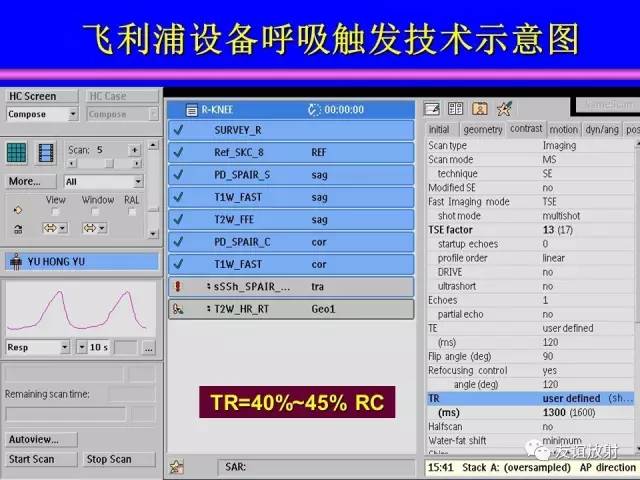Image resolution: width=640 pixels, height=480 pixels.
Task: Toggle the RAL checkbox
Action: 132,212
